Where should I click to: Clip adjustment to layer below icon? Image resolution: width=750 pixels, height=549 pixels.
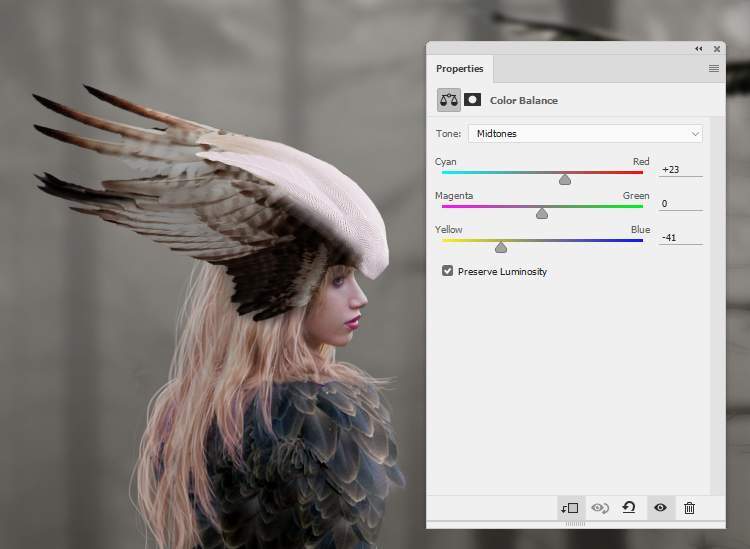(570, 508)
